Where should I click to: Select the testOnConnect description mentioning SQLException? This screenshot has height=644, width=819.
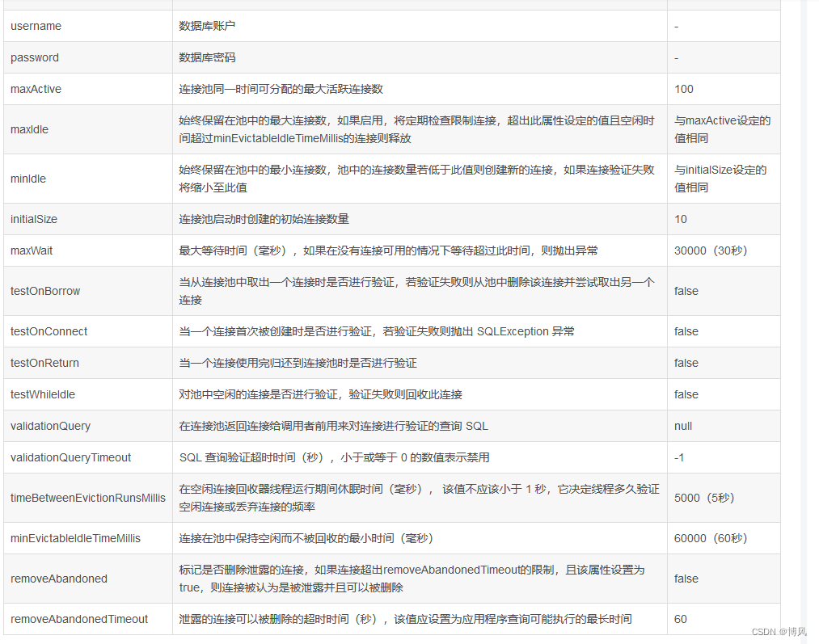377,331
